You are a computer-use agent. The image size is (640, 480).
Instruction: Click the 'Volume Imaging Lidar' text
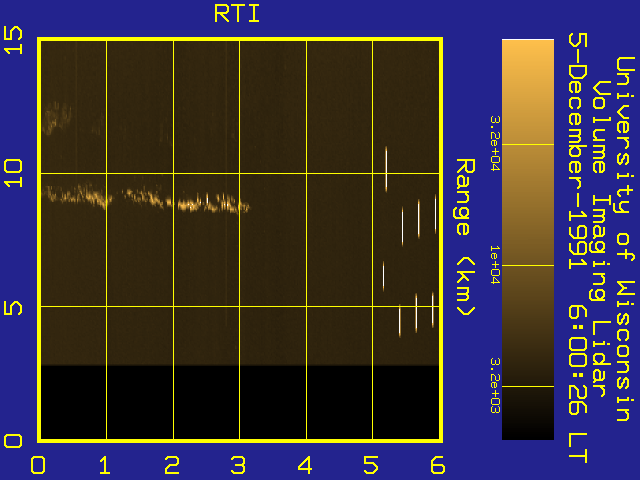click(x=599, y=239)
